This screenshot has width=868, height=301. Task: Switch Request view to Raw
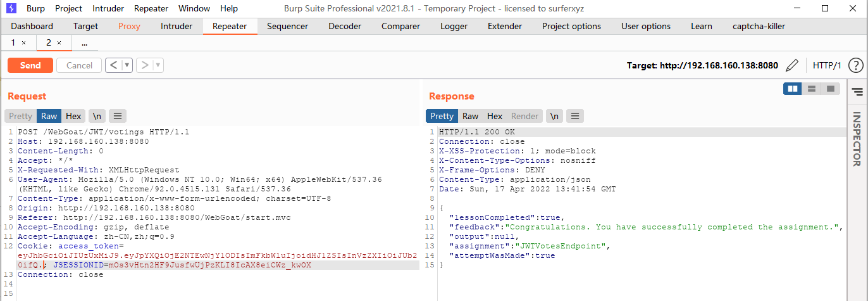[49, 116]
